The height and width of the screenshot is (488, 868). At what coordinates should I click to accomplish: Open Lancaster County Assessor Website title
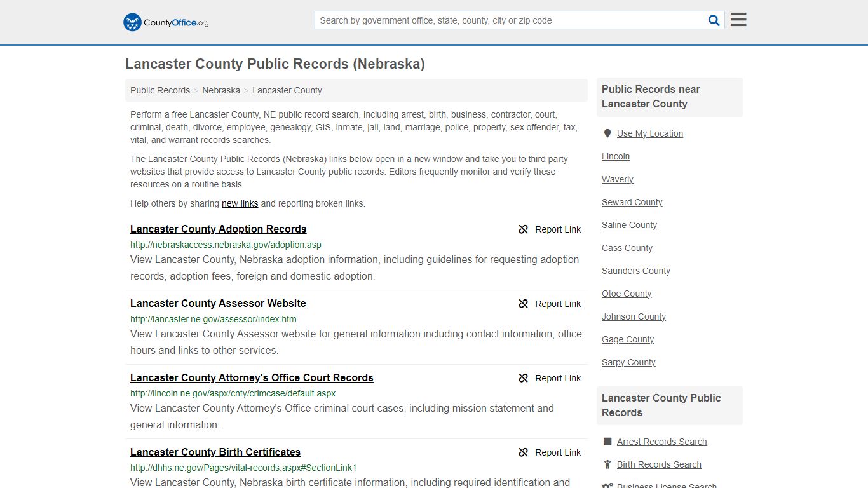point(218,303)
